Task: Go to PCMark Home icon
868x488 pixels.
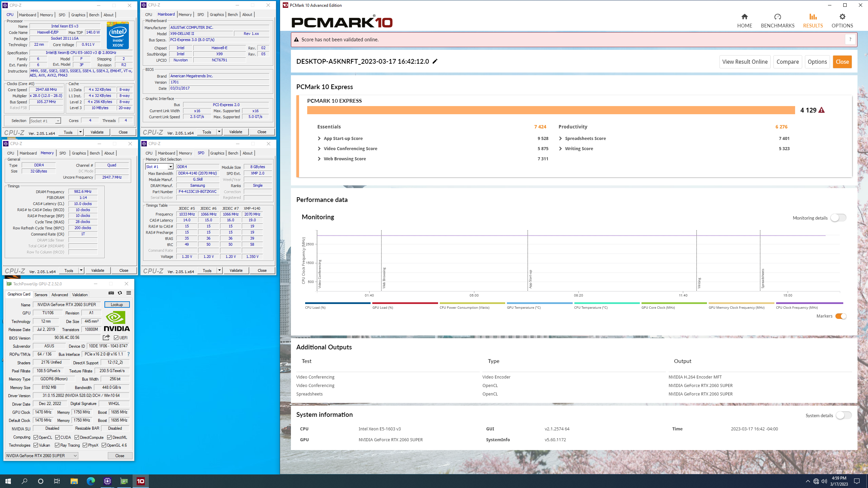Action: click(x=744, y=17)
